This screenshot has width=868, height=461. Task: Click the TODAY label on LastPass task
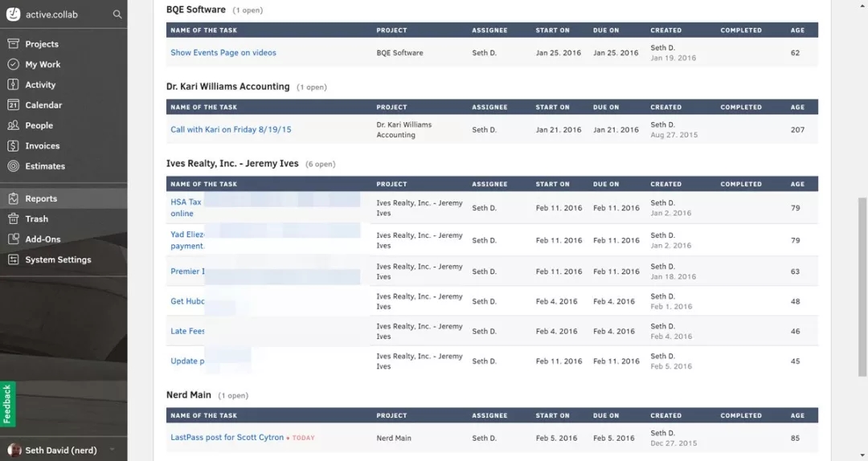point(303,438)
